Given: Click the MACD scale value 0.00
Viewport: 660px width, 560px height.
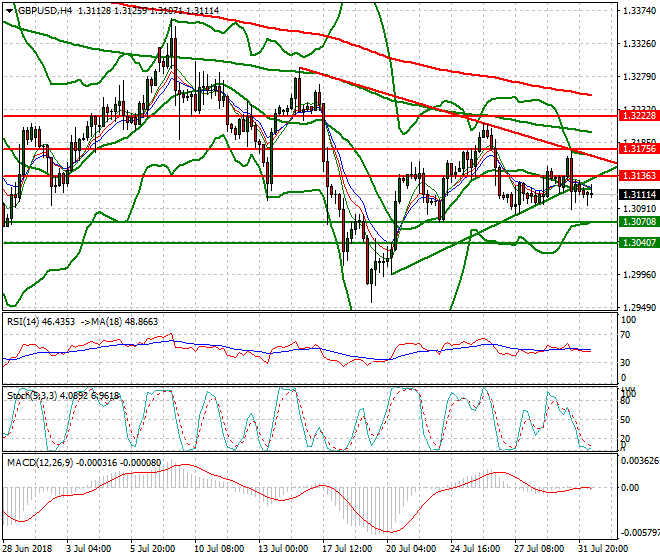Looking at the screenshot, I should point(630,488).
